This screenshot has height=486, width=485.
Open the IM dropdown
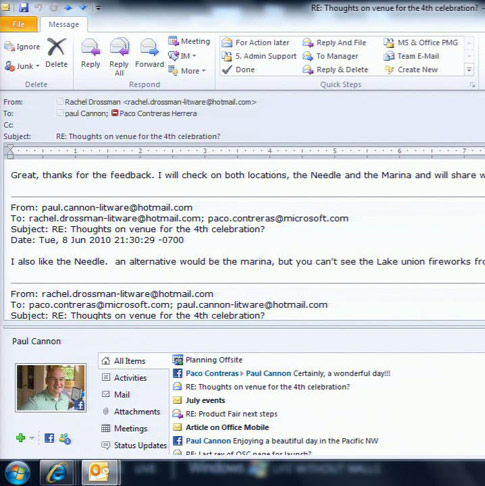pyautogui.click(x=183, y=56)
